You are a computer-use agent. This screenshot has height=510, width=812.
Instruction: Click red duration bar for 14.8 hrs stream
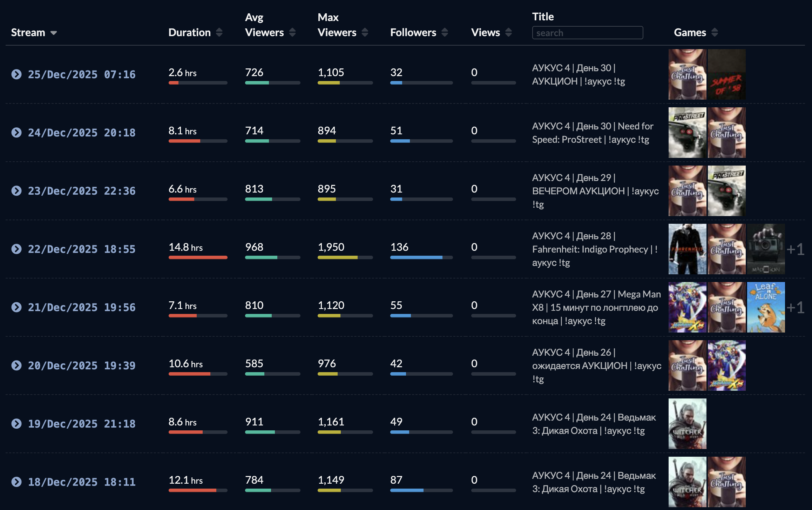(x=198, y=257)
